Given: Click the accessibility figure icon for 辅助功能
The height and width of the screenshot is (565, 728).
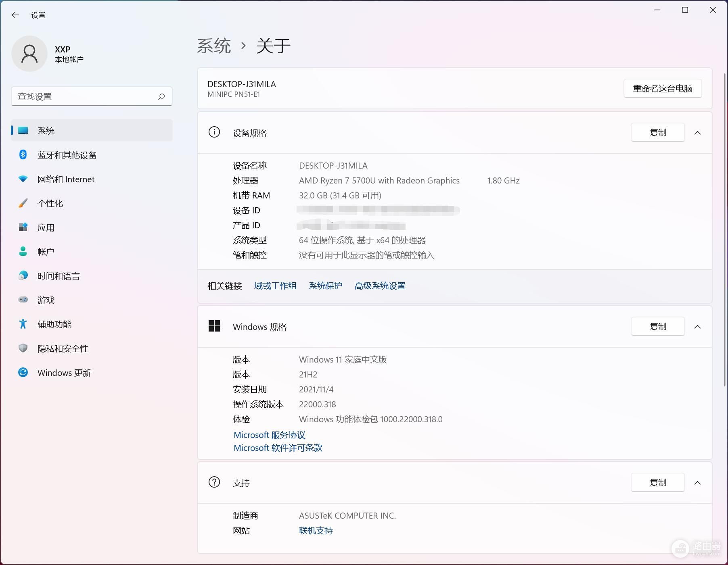Looking at the screenshot, I should click(23, 324).
